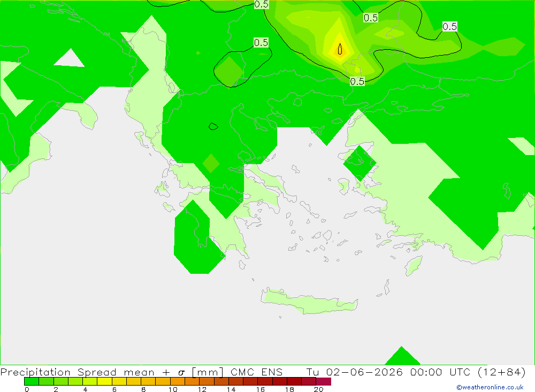Click the green triangle at the map's bottom edge
Image resolution: width=535 pixels, height=392 pixels.
tap(402, 357)
